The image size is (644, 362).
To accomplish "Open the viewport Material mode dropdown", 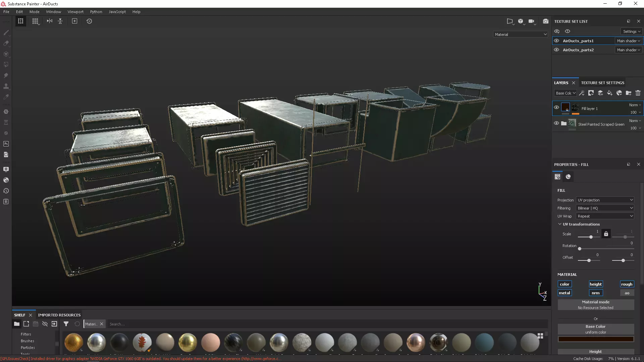I will 520,35.
